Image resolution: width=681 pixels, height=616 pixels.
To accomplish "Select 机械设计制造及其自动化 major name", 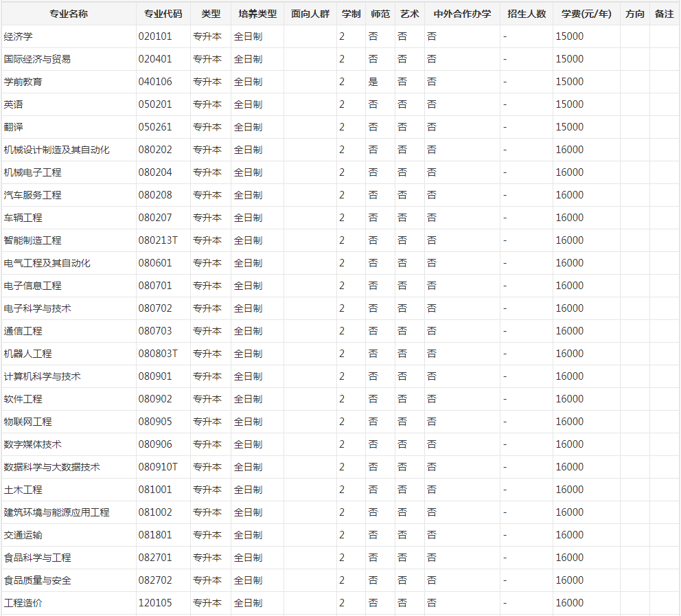I will (56, 150).
